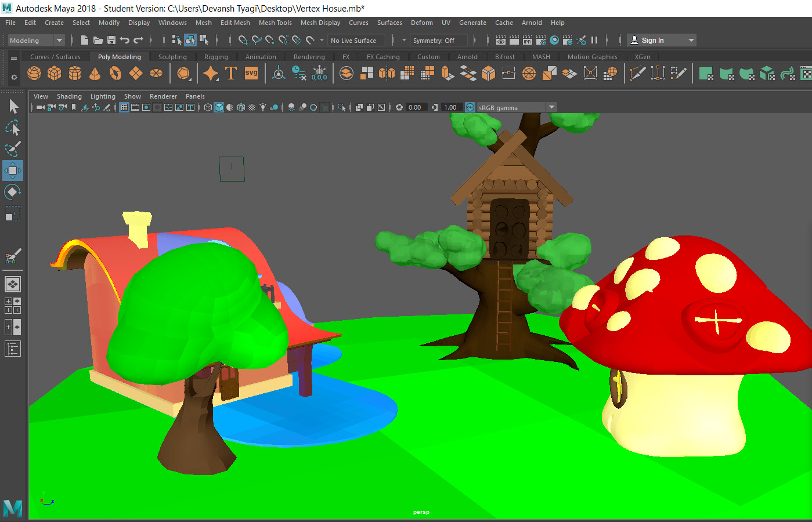The width and height of the screenshot is (812, 522).
Task: Open the Mesh menu
Action: click(203, 23)
